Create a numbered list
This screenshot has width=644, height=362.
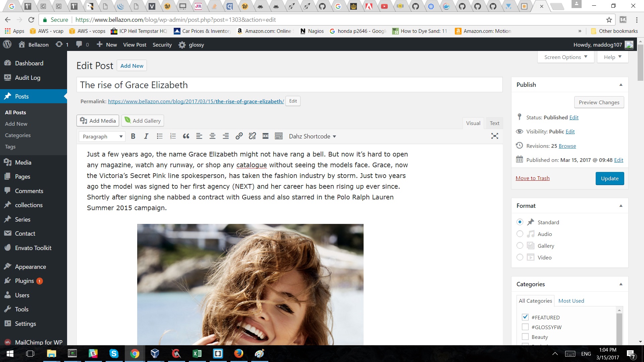(173, 136)
